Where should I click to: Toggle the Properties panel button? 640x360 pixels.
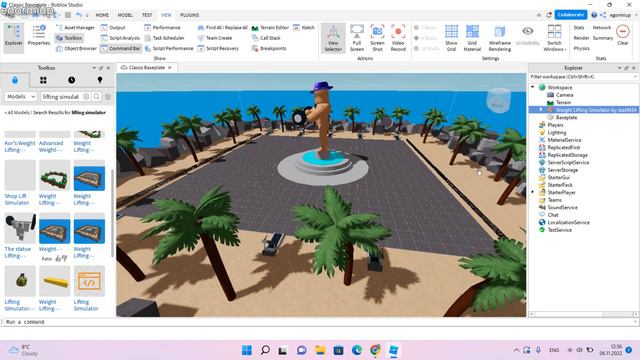[39, 36]
